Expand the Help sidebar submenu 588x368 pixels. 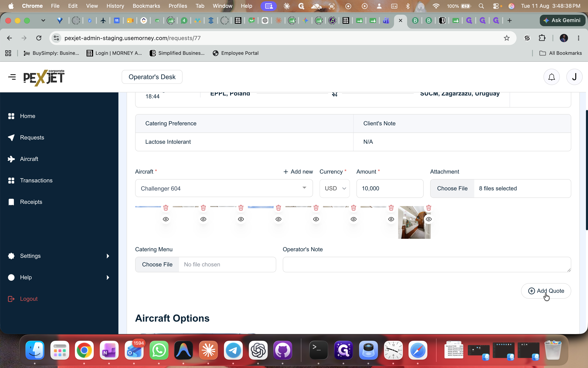tap(108, 277)
